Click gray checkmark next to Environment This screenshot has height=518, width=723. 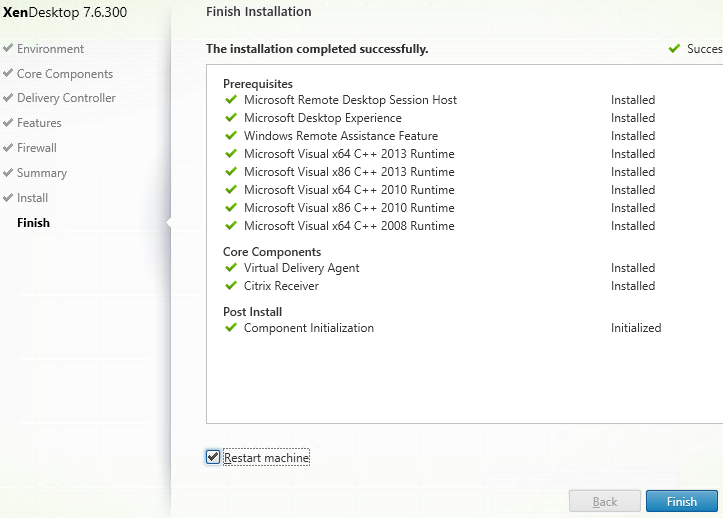coord(7,48)
